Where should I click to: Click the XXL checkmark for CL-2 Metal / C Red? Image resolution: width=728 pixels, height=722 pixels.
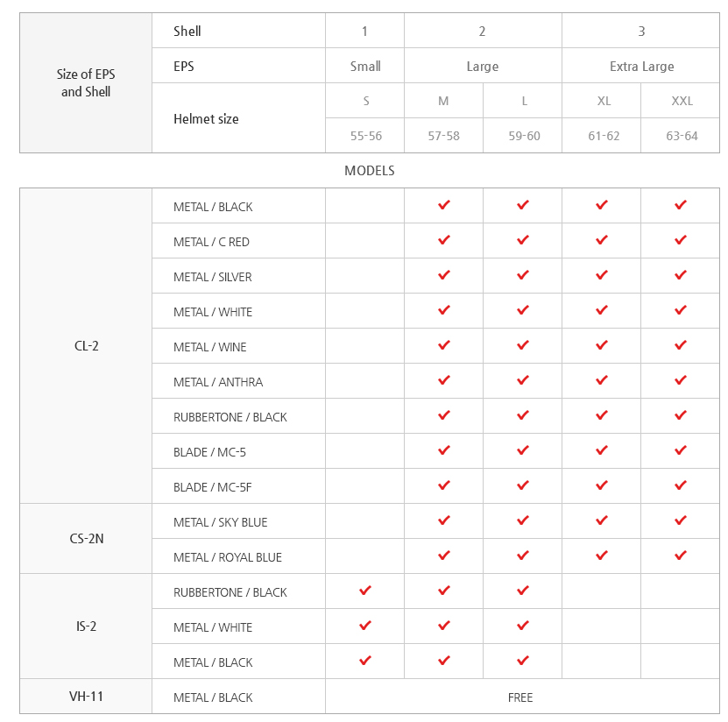coord(681,240)
